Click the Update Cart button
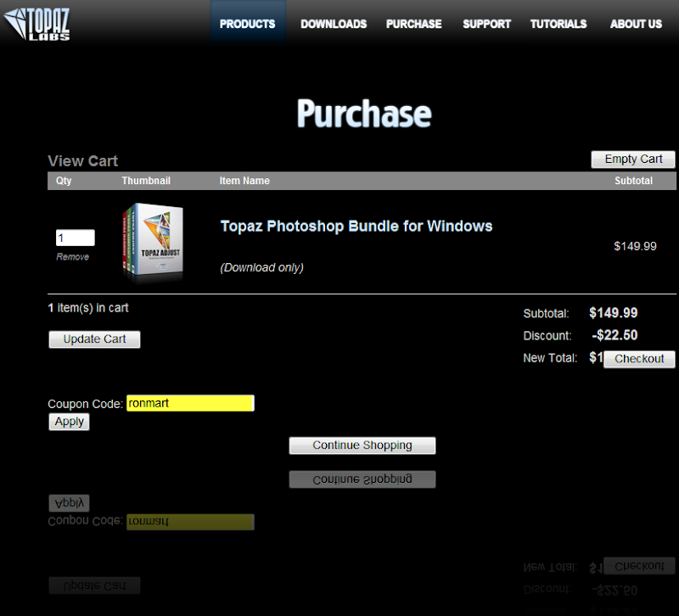The height and width of the screenshot is (616, 679). (94, 339)
